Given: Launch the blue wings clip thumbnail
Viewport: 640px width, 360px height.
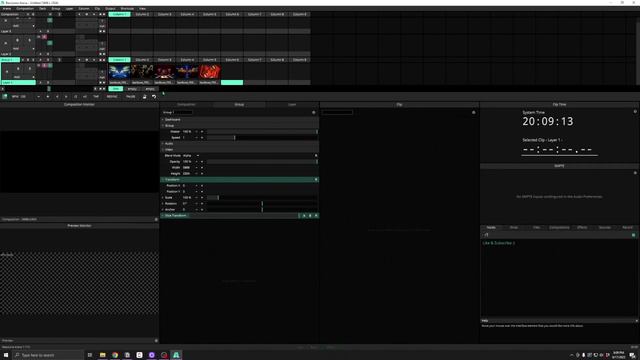Looking at the screenshot, I should pyautogui.click(x=119, y=72).
